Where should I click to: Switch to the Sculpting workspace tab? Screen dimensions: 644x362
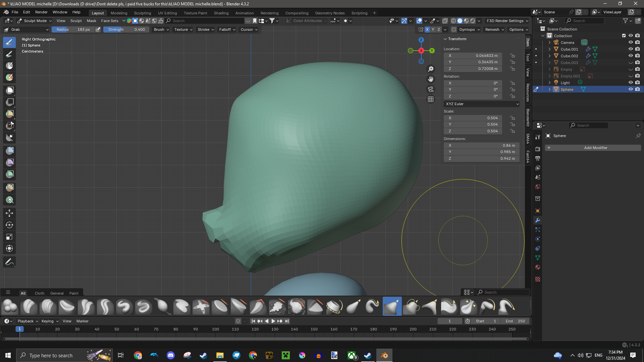coord(143,13)
